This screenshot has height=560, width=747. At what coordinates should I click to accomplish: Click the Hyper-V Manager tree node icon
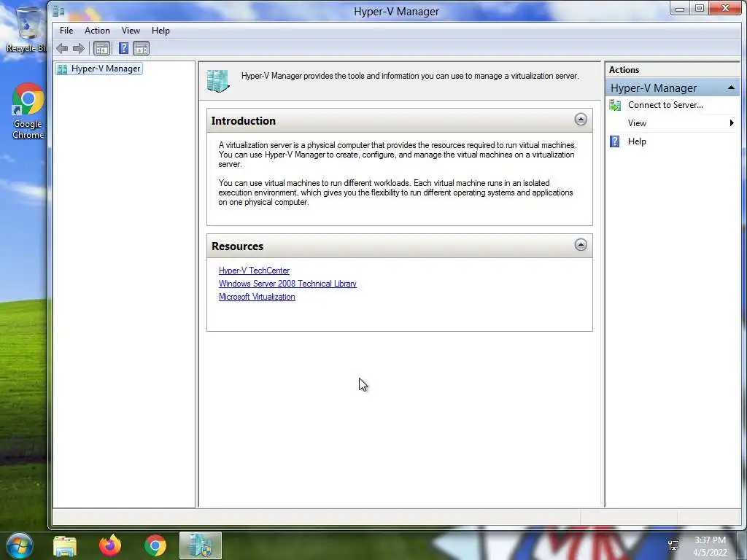coord(62,69)
